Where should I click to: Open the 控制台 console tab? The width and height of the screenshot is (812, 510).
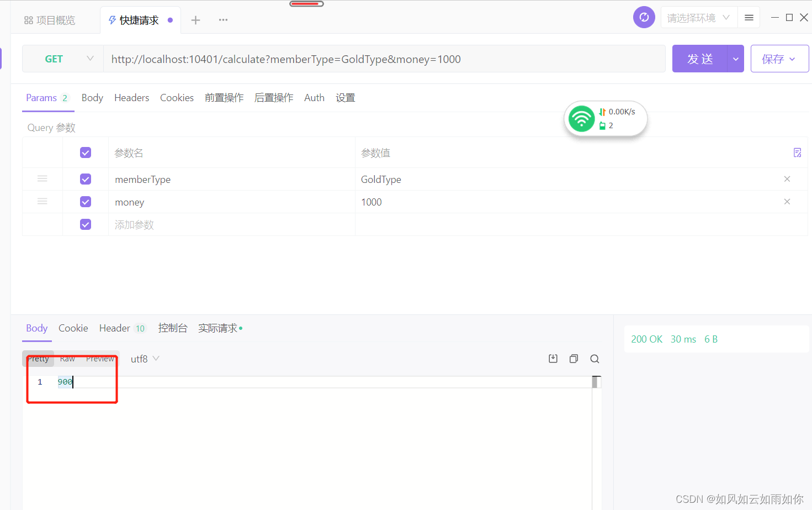[173, 328]
